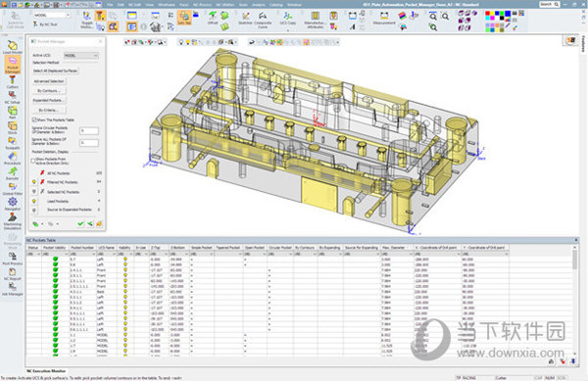Enable Show Pockets From Active Direction Only

[x=33, y=161]
